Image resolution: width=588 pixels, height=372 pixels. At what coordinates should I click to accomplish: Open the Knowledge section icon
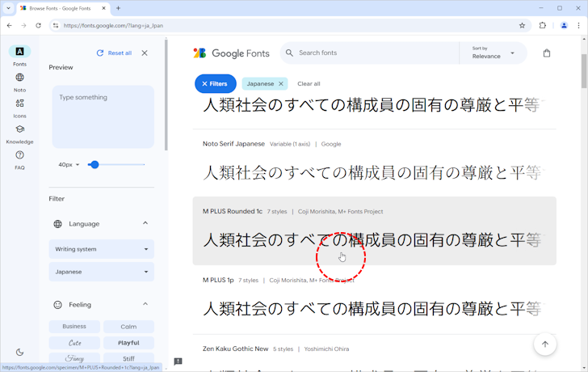click(19, 129)
